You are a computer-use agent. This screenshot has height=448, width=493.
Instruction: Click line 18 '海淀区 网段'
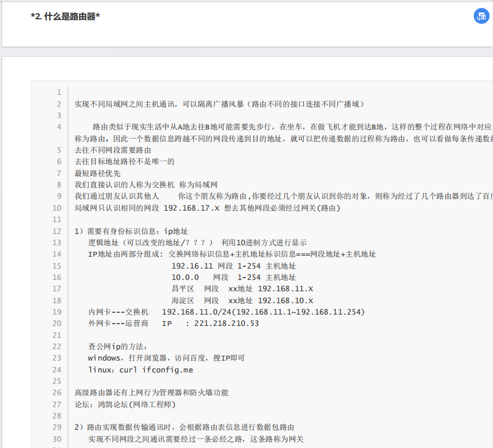coord(195,300)
